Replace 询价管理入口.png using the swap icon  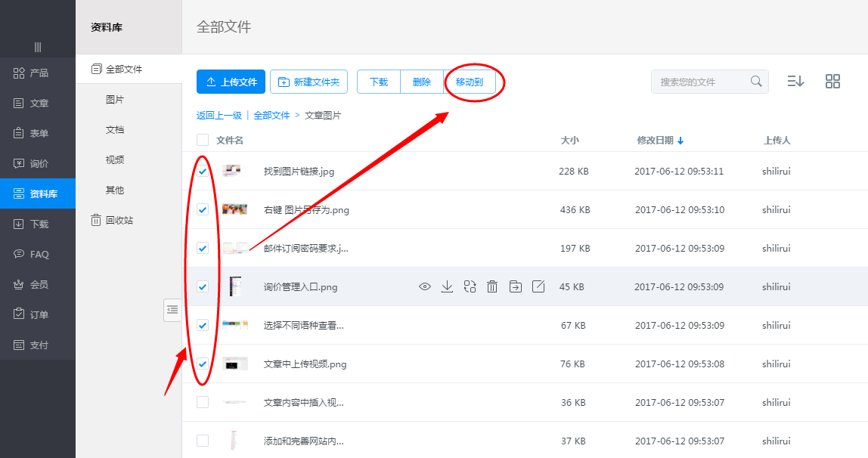click(470, 286)
